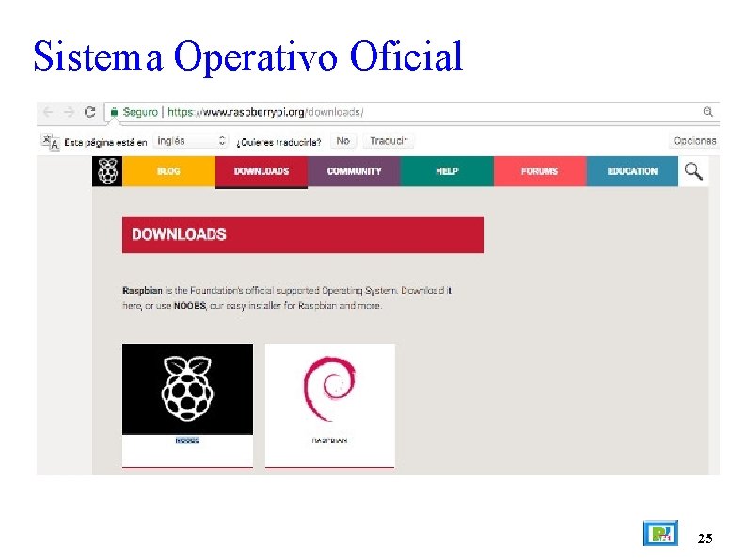This screenshot has height=560, width=747.
Task: Reload the page with refresh icon
Action: tap(89, 112)
